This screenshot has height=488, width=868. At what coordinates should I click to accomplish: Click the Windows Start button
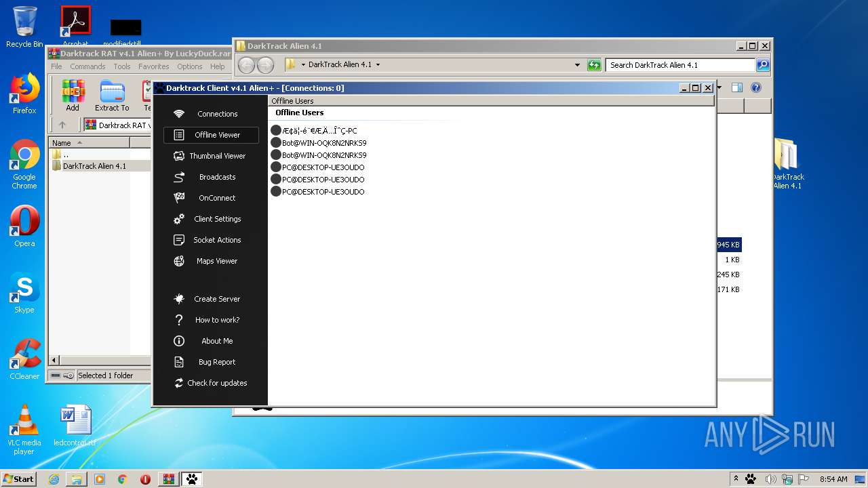click(x=19, y=479)
